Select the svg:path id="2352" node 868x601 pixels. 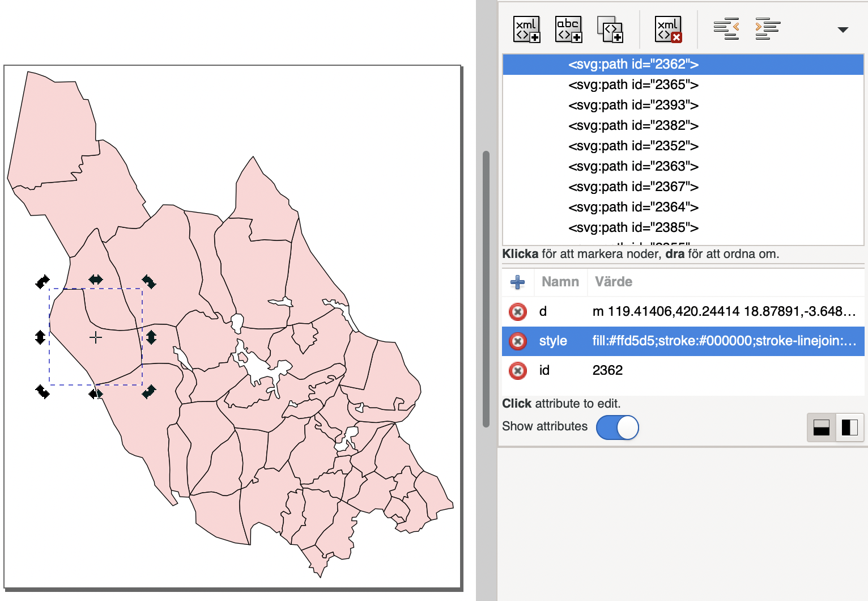click(683, 146)
